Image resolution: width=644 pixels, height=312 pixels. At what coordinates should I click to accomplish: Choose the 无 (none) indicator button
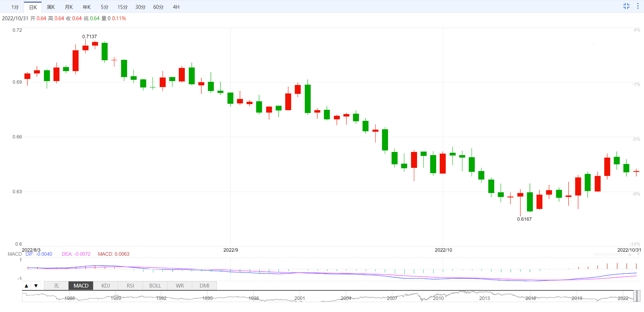pyautogui.click(x=56, y=286)
